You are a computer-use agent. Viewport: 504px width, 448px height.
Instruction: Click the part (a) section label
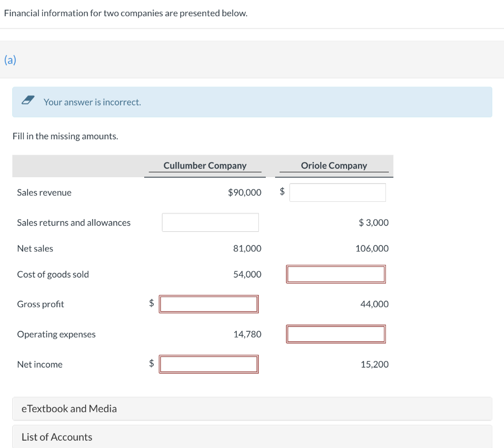pos(10,60)
